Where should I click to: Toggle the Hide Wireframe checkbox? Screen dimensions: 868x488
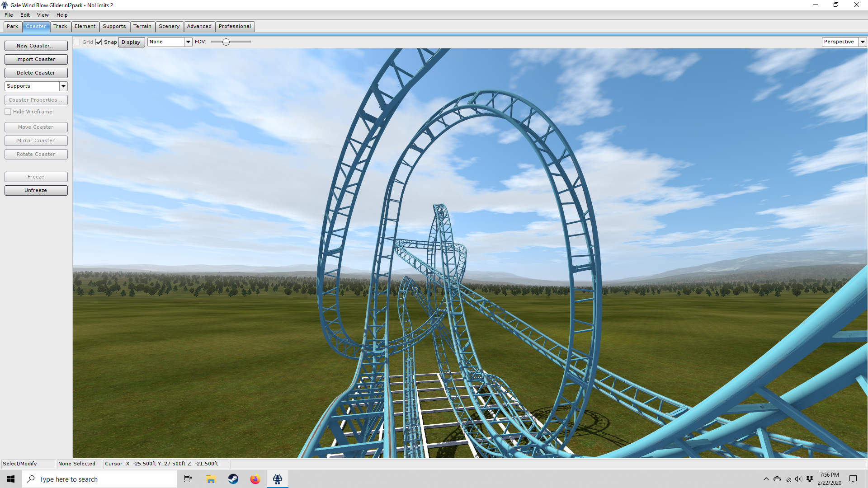click(x=8, y=112)
